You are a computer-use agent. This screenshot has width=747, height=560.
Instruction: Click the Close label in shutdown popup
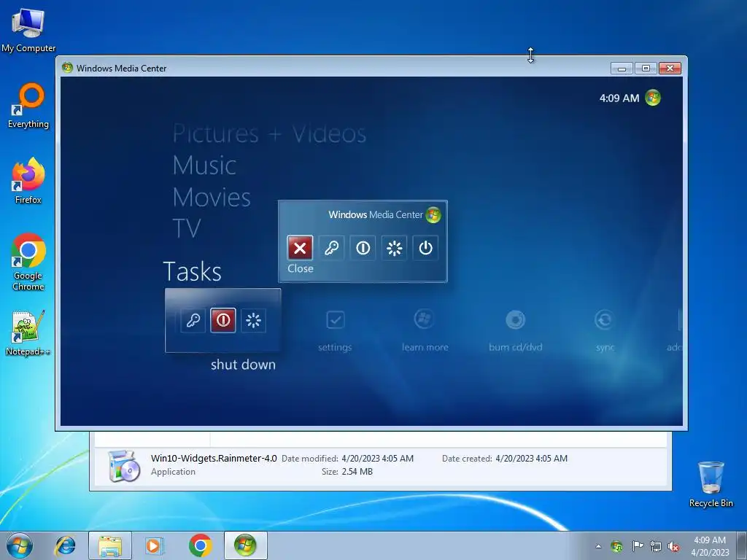click(301, 268)
